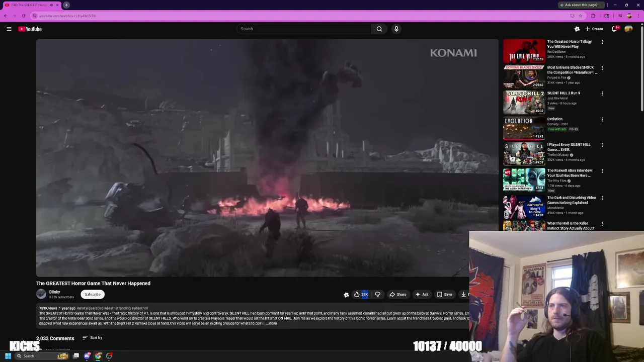The height and width of the screenshot is (362, 644).
Task: Open more options for Roswell Alien Interview video
Action: click(602, 171)
